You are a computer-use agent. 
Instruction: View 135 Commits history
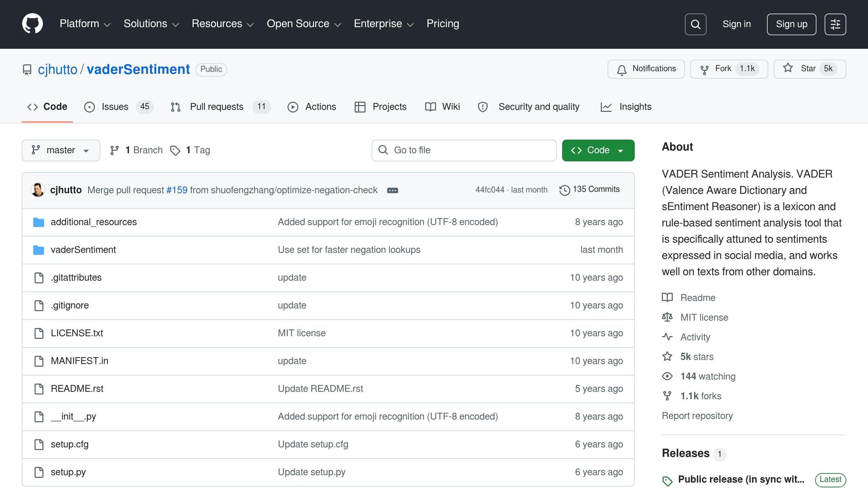pyautogui.click(x=590, y=189)
